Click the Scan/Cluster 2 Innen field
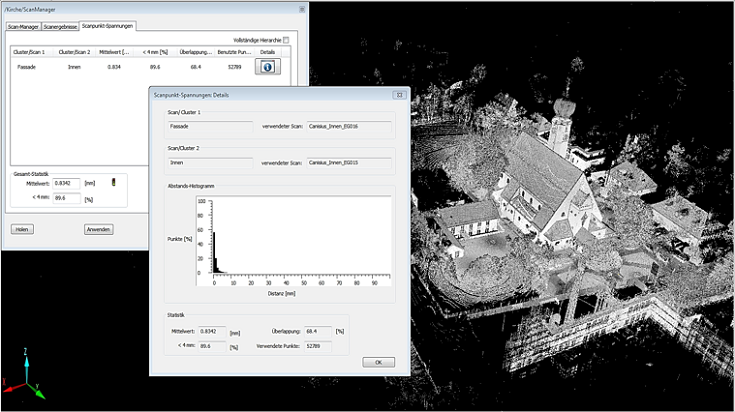Viewport: 735px width, 412px height. coord(210,163)
